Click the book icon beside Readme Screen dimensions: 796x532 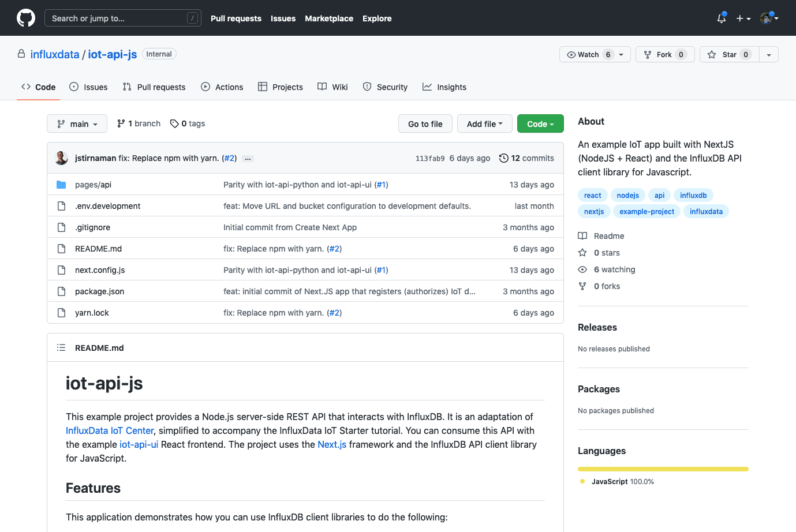coord(582,236)
